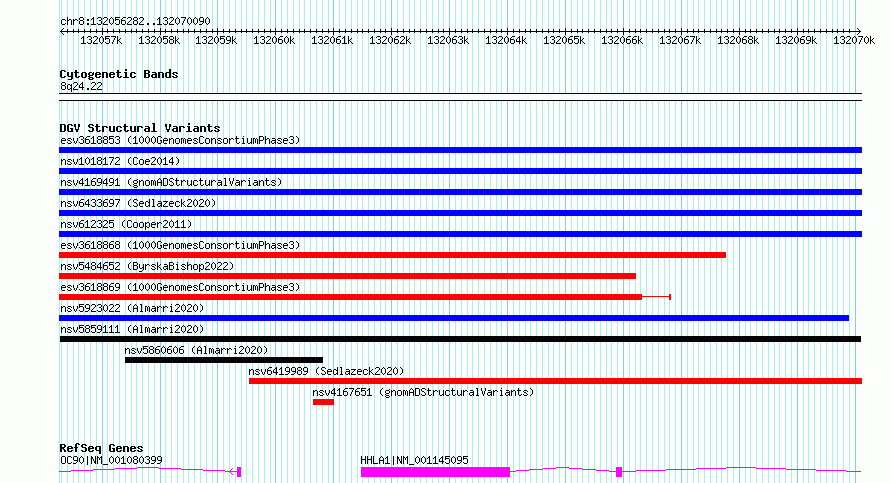Viewport: 890px width, 483px height.
Task: Select nsv612325 (Cooper2011) label
Action: 126,224
